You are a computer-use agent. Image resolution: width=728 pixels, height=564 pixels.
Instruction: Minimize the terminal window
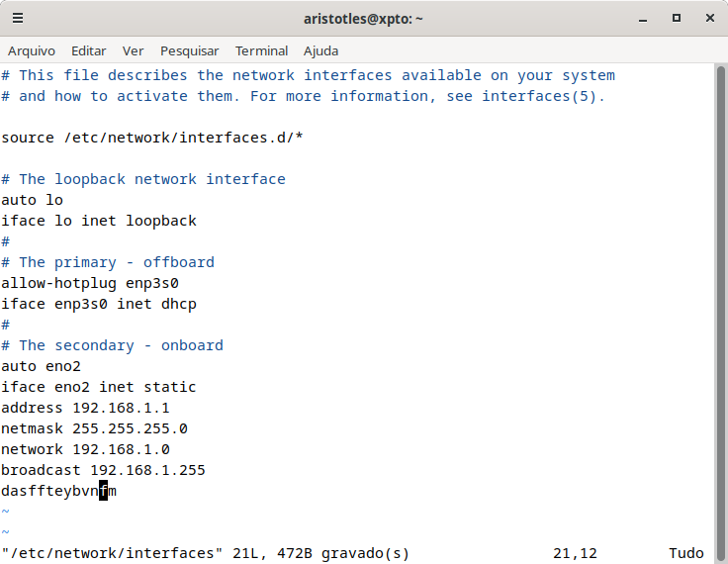tap(643, 19)
